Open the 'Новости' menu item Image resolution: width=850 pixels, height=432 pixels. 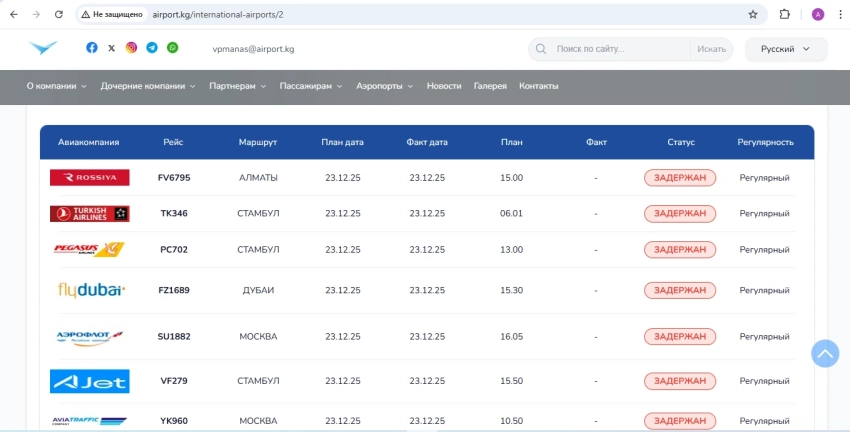444,86
